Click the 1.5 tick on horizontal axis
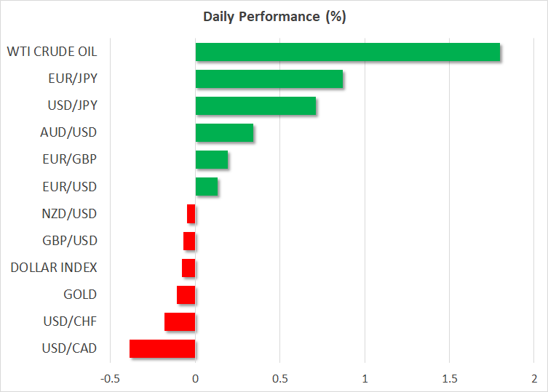This screenshot has width=548, height=392. (449, 378)
